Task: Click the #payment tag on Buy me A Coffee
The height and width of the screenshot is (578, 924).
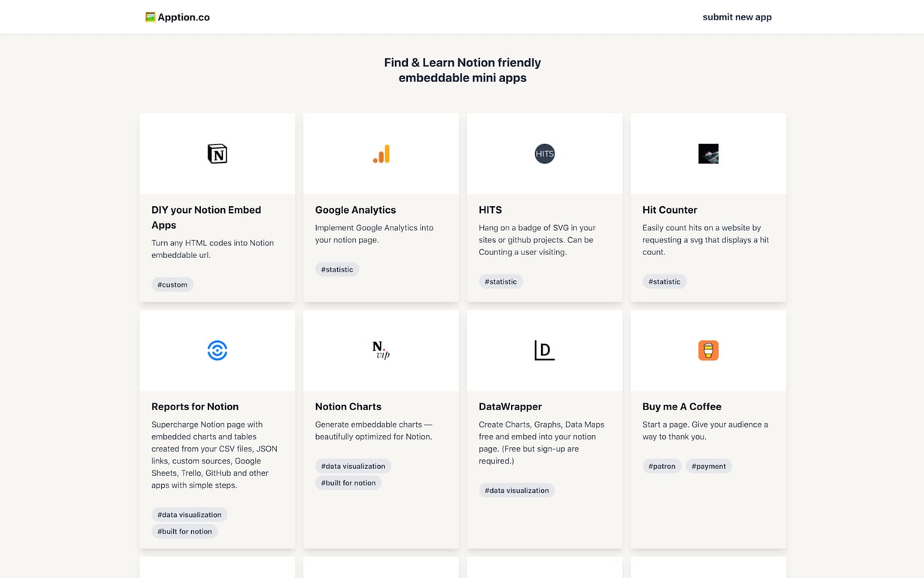Action: [x=708, y=466]
